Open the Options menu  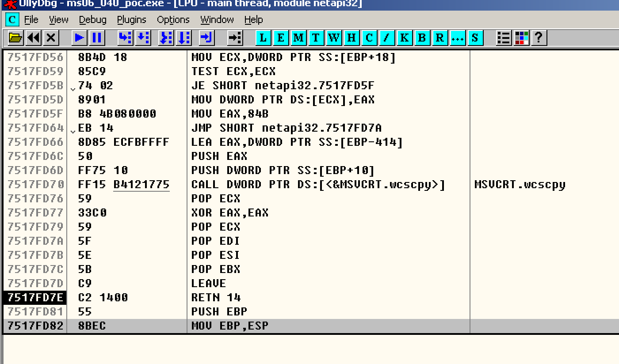click(173, 19)
